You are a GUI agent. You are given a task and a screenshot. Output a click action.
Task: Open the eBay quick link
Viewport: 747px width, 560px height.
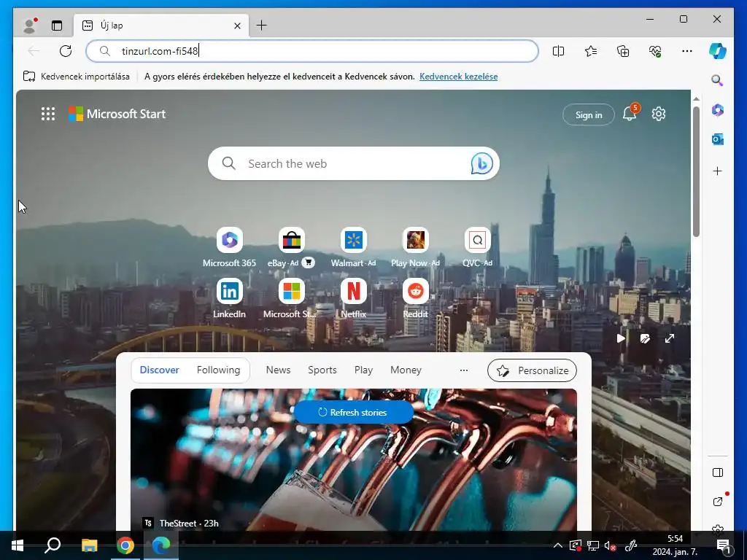pos(291,247)
